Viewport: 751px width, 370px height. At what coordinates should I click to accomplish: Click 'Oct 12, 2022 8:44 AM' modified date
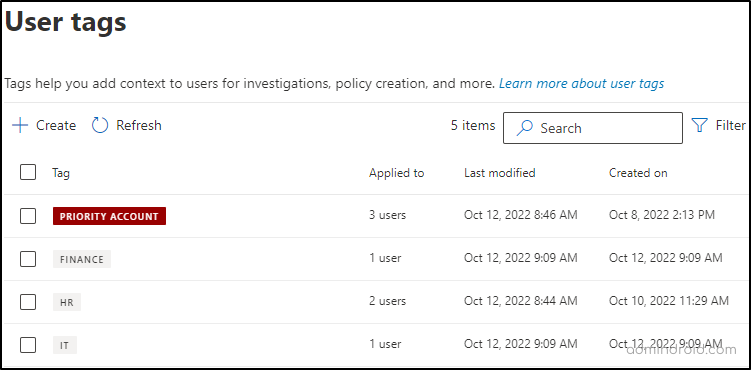(521, 301)
